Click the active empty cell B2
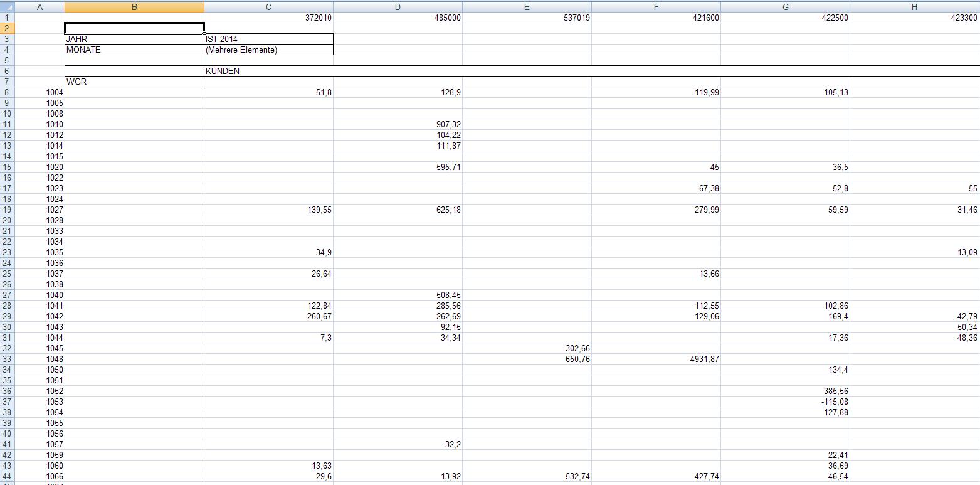The image size is (980, 485). pyautogui.click(x=134, y=28)
